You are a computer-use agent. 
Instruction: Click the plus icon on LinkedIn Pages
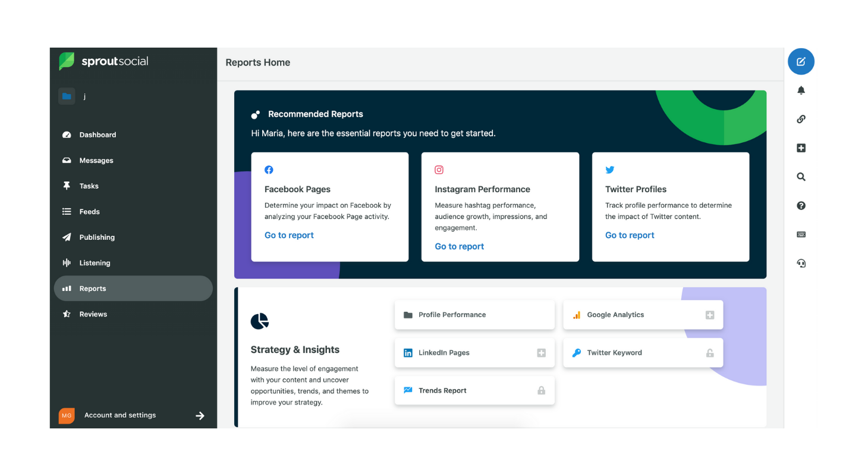coord(541,353)
